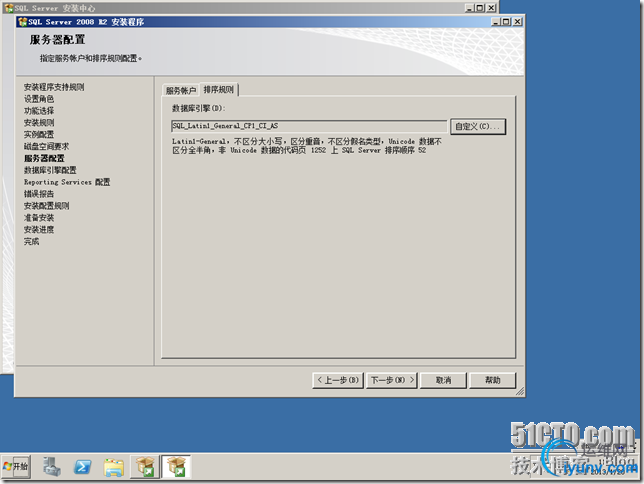Viewport: 644px width, 484px height.
Task: Minimize the SQL Server 安装中心 window
Action: [469, 8]
